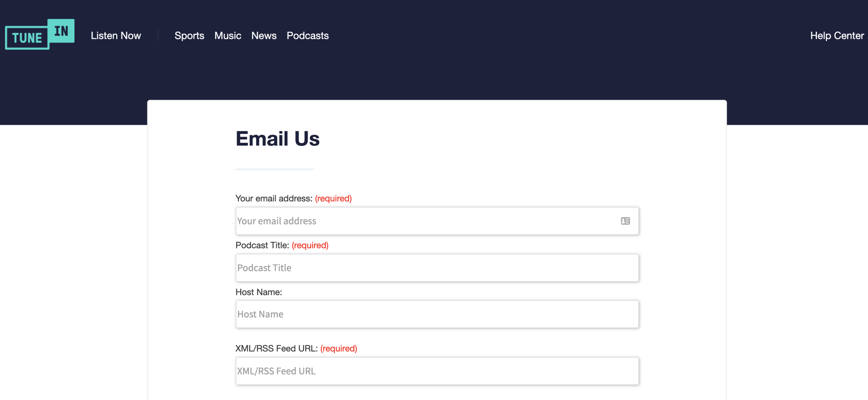Click the Podcast Title label
This screenshot has width=868, height=400.
coord(262,245)
